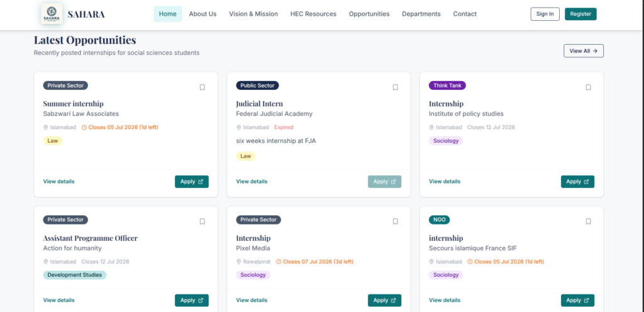The height and width of the screenshot is (312, 644).
Task: Click Private Sector badge on Action for humanity card
Action: pos(65,220)
